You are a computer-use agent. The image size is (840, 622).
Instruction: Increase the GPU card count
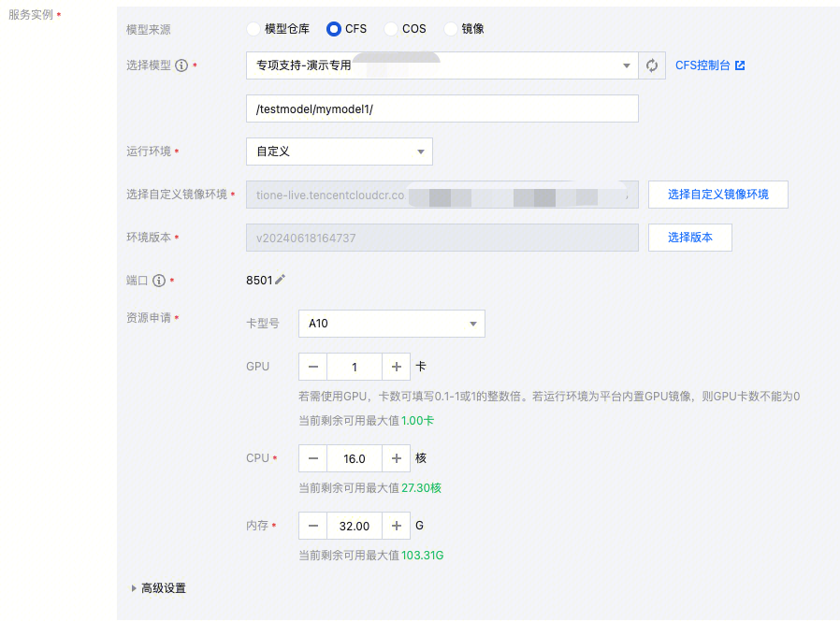coord(396,367)
